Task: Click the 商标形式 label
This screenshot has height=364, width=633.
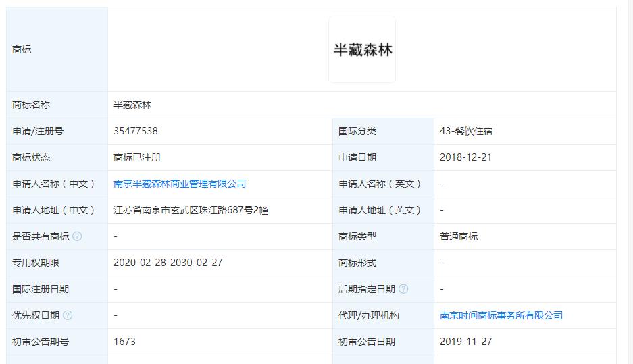Action: point(357,263)
